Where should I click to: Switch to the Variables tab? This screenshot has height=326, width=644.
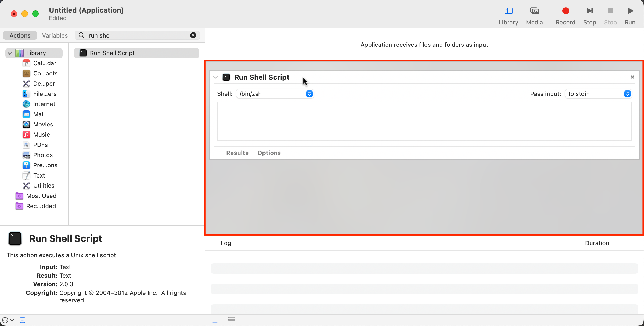[55, 35]
